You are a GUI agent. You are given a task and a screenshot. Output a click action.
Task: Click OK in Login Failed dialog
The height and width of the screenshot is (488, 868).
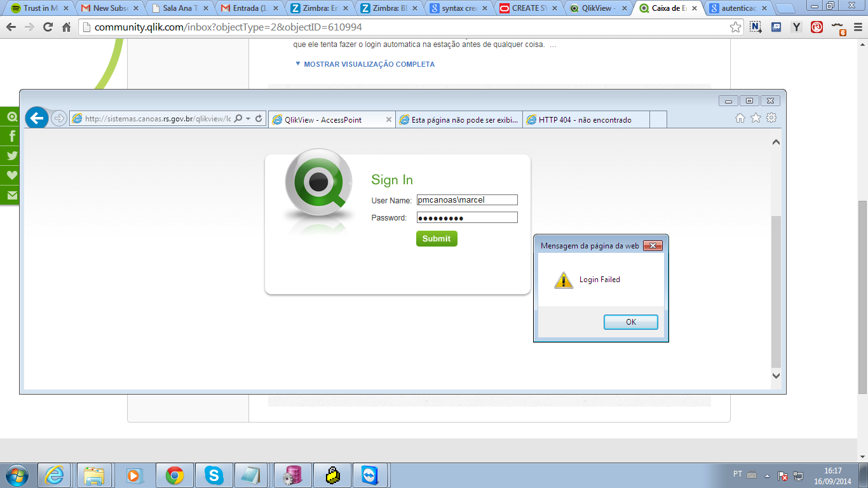coord(630,322)
